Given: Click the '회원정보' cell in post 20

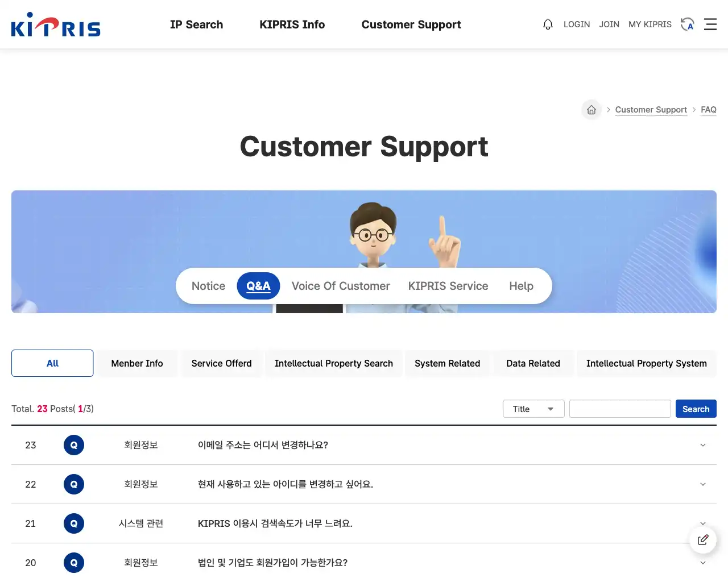Looking at the screenshot, I should [x=141, y=563].
